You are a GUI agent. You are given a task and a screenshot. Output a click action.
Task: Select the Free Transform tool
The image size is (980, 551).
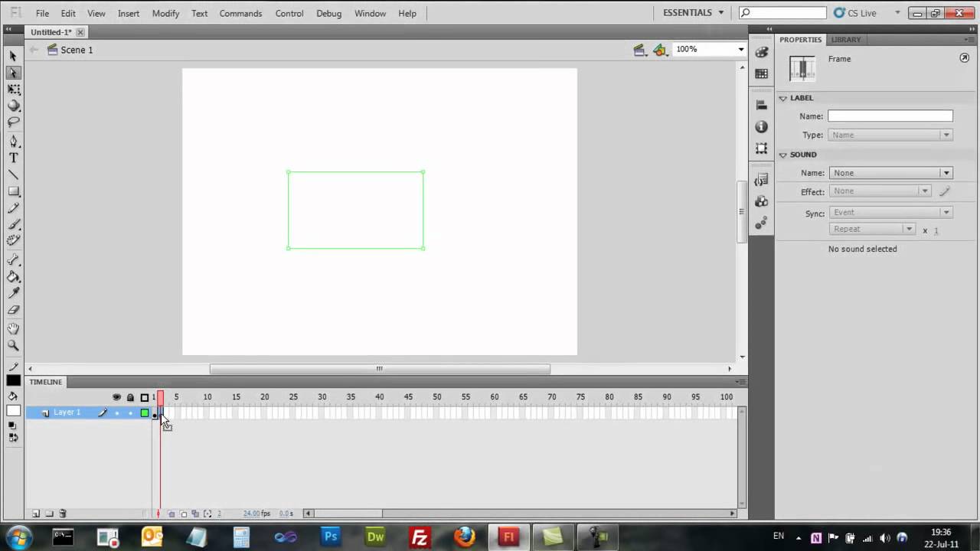point(13,90)
